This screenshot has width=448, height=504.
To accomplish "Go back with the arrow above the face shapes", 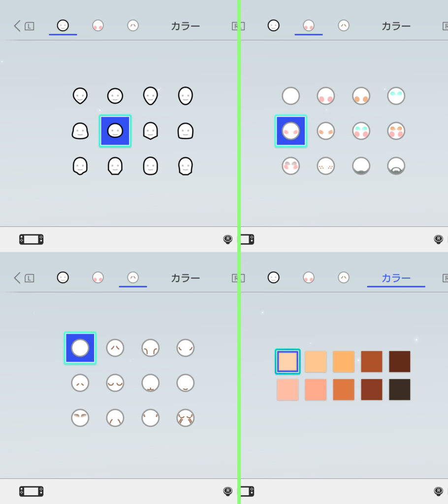I will point(17,26).
